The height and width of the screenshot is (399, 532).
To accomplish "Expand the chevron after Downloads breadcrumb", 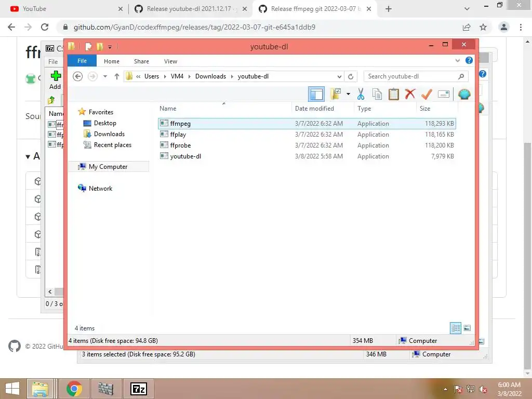I will tap(232, 77).
